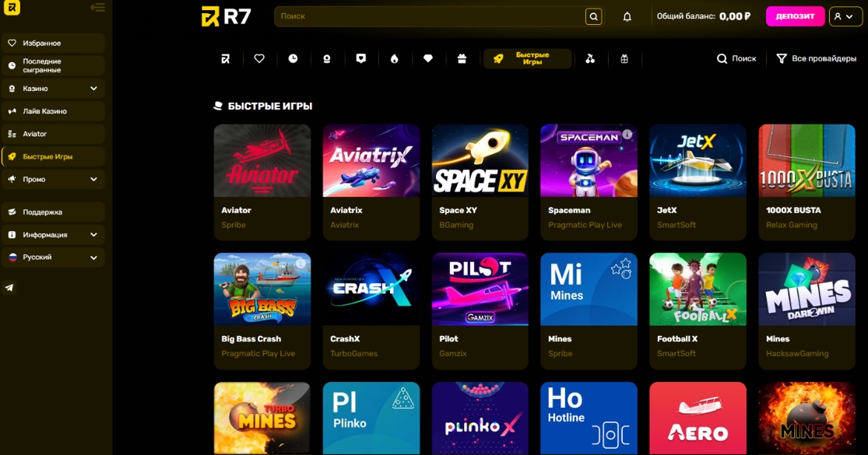Open the Все провайдеры filter
This screenshot has width=868, height=455.
816,58
